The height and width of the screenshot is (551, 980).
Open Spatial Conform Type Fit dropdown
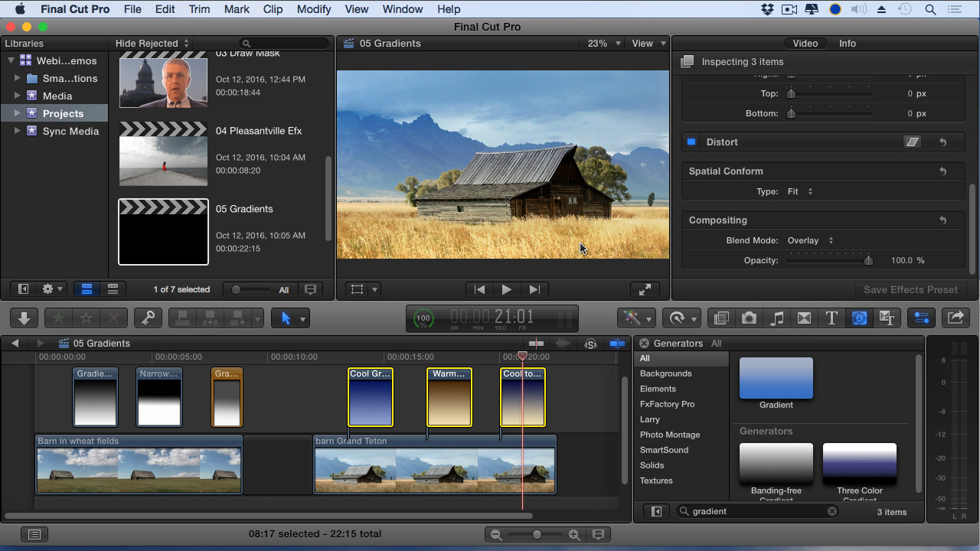click(800, 191)
